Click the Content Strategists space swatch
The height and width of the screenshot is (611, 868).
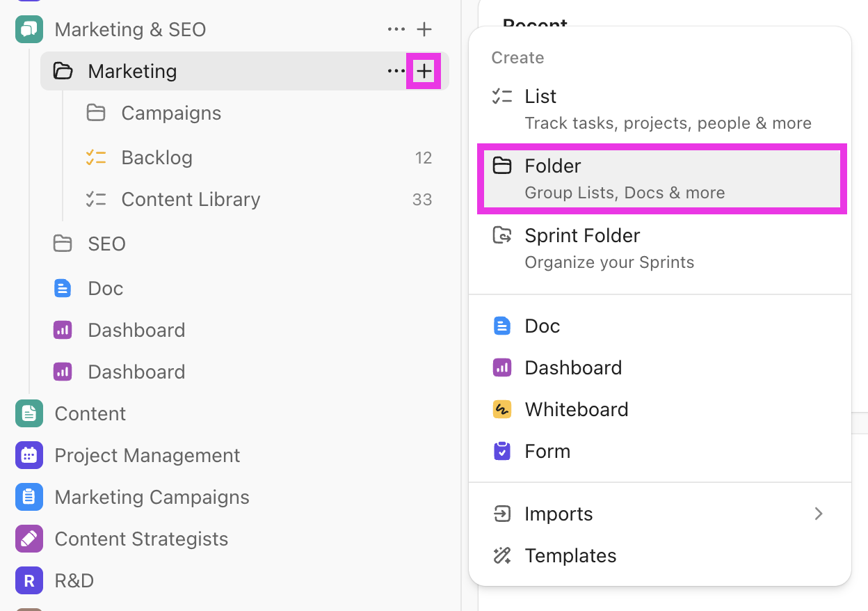[29, 539]
